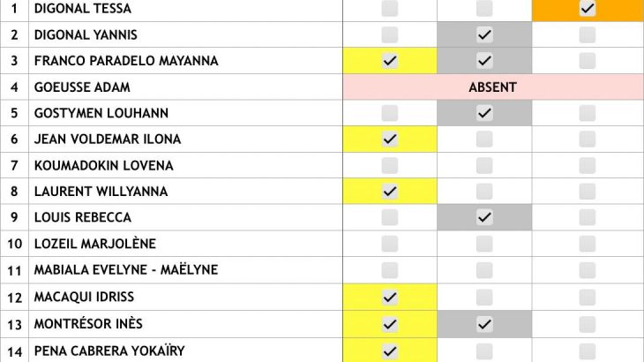Uncheck Macaqui Idriss's yellow checkbox

[x=390, y=297]
